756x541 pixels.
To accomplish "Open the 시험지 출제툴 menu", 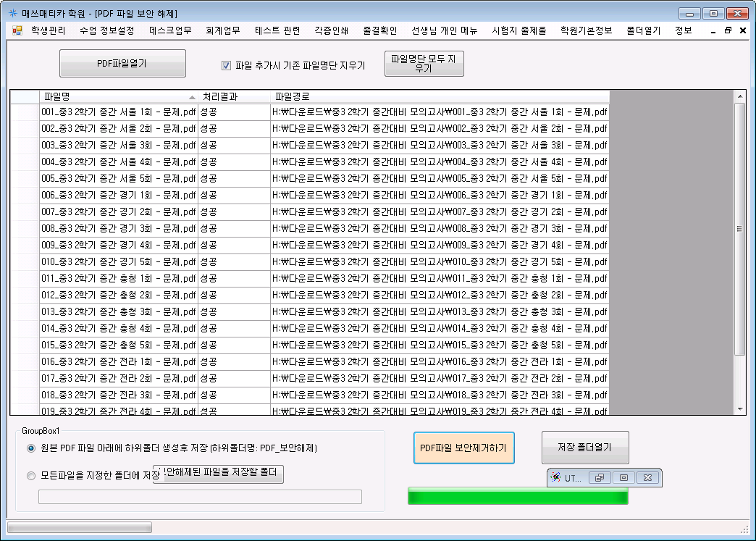I will pyautogui.click(x=518, y=30).
